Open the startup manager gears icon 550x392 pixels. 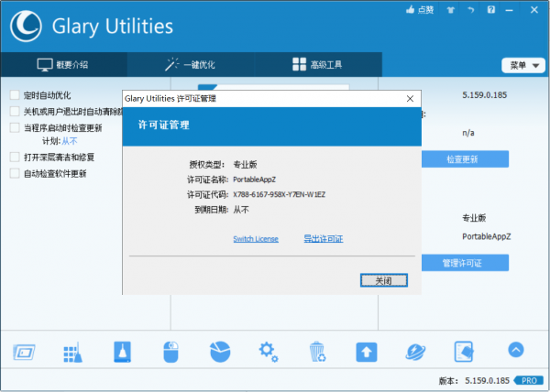tap(269, 352)
